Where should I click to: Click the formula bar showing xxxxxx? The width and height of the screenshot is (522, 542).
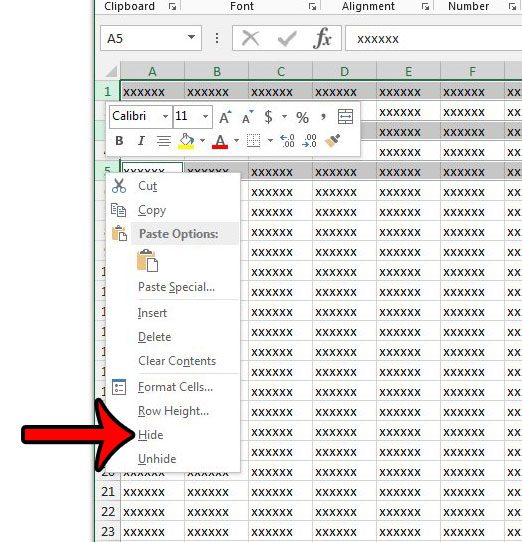point(434,38)
